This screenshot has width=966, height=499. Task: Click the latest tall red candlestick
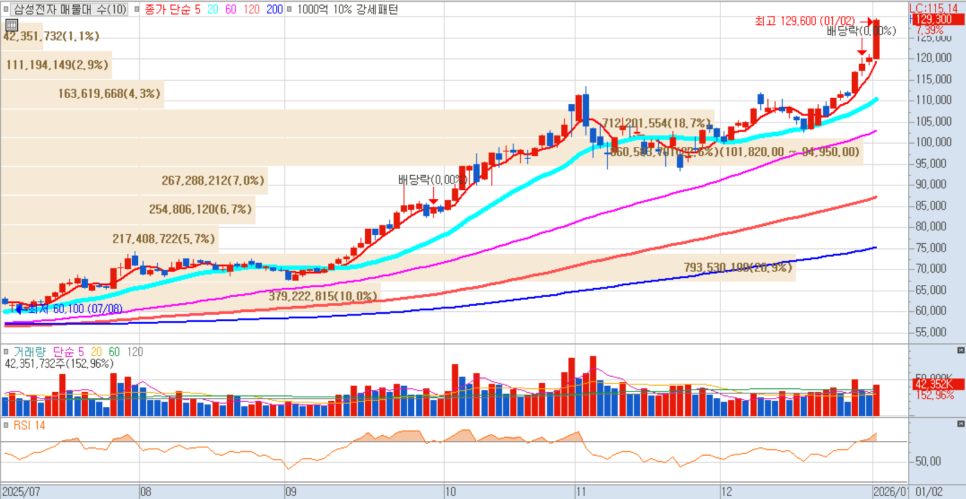click(876, 39)
